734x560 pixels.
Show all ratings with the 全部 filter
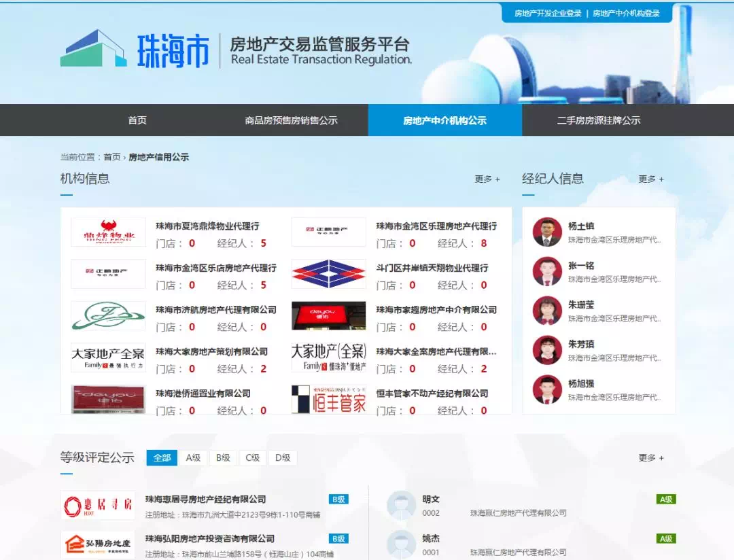162,457
